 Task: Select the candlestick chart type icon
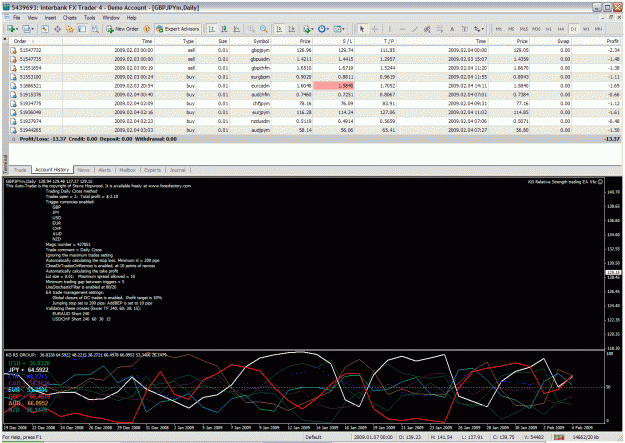(224, 29)
